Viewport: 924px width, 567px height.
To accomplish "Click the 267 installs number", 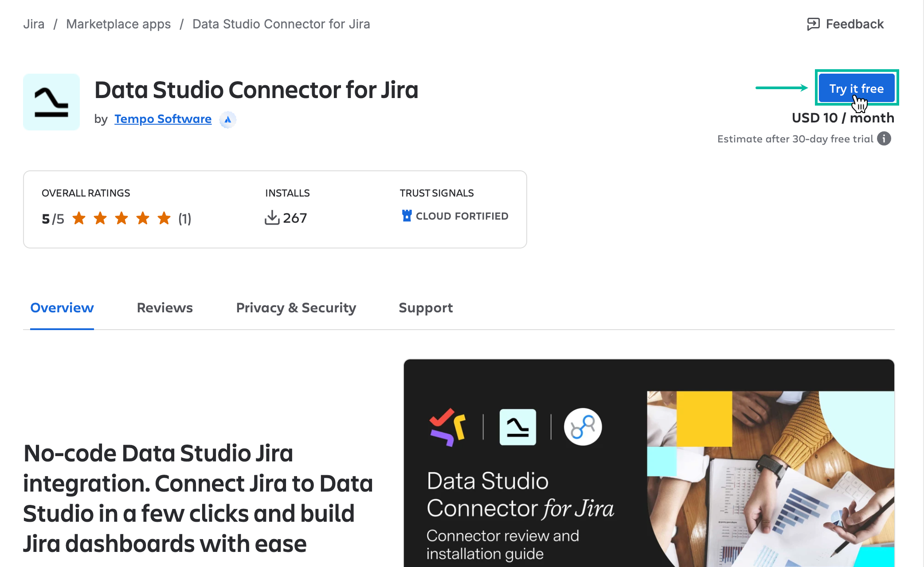I will click(295, 218).
